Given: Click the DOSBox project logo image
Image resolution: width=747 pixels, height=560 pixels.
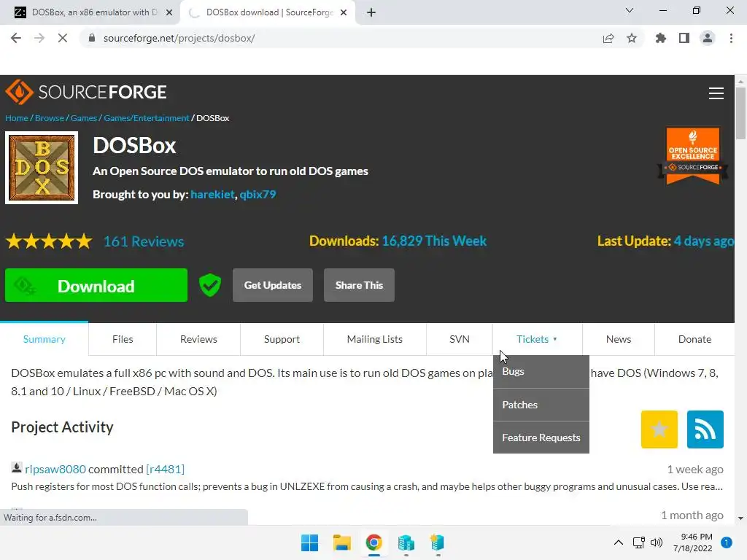Looking at the screenshot, I should pyautogui.click(x=42, y=168).
